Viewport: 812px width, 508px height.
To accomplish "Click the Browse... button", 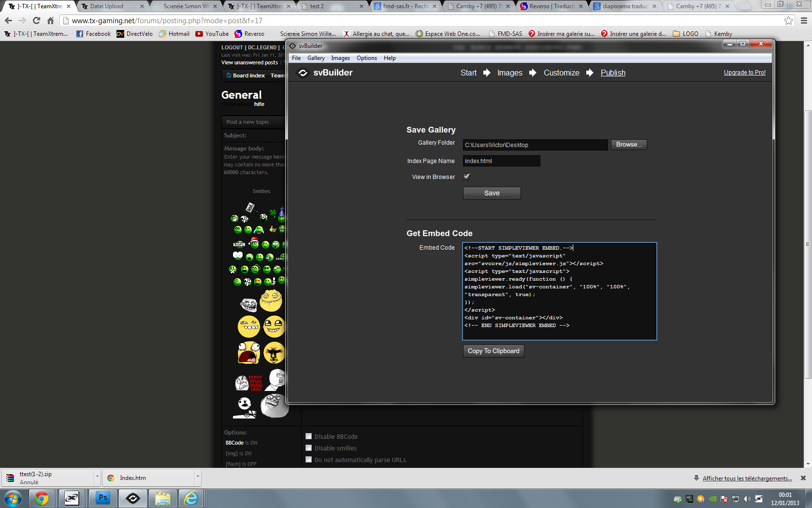I will coord(629,145).
